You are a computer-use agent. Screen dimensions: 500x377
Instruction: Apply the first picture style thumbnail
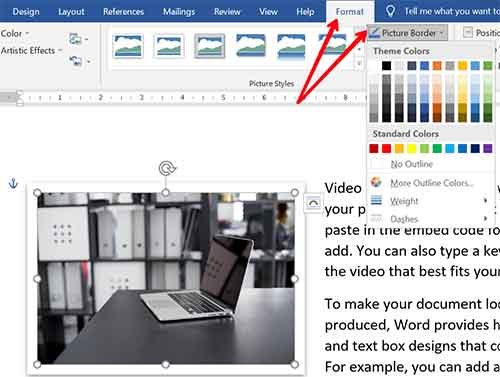click(128, 46)
